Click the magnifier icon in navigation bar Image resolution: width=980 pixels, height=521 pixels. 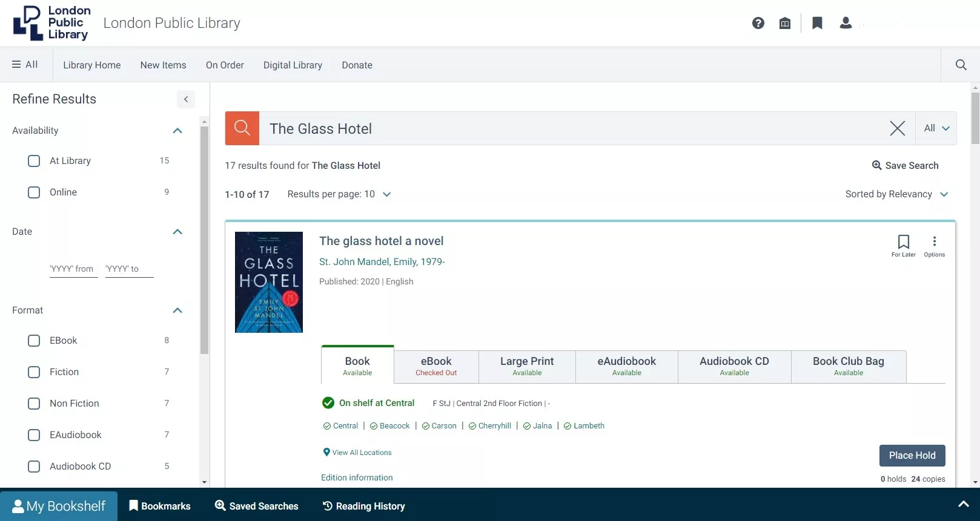tap(961, 65)
